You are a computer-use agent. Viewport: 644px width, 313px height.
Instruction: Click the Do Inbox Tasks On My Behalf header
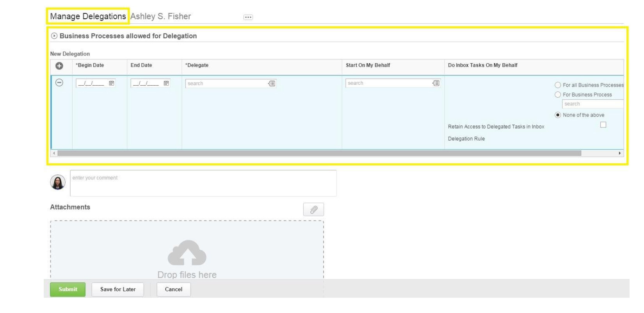point(482,65)
